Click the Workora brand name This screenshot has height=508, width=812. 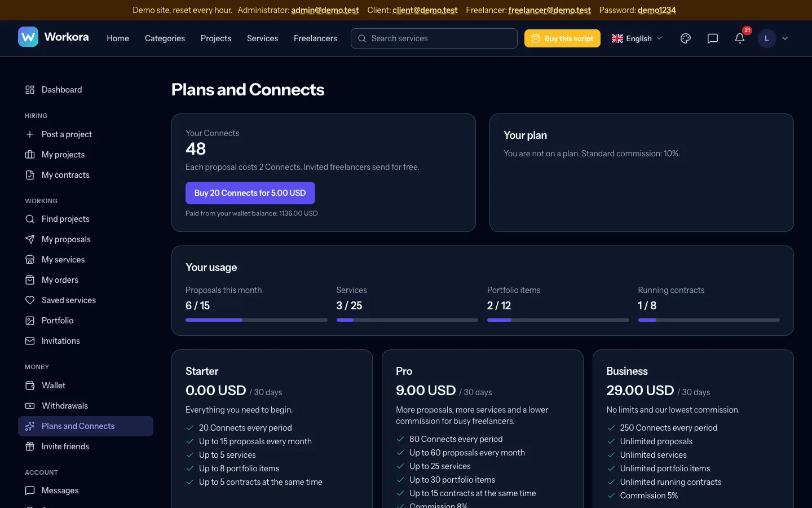67,37
